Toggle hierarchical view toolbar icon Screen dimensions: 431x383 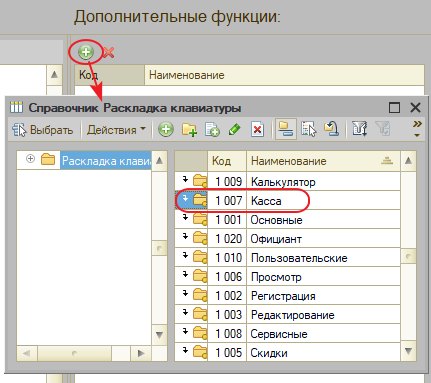click(286, 129)
